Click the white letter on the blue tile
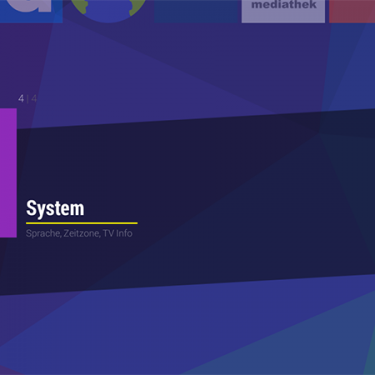This screenshot has height=375, width=375. click(29, 6)
